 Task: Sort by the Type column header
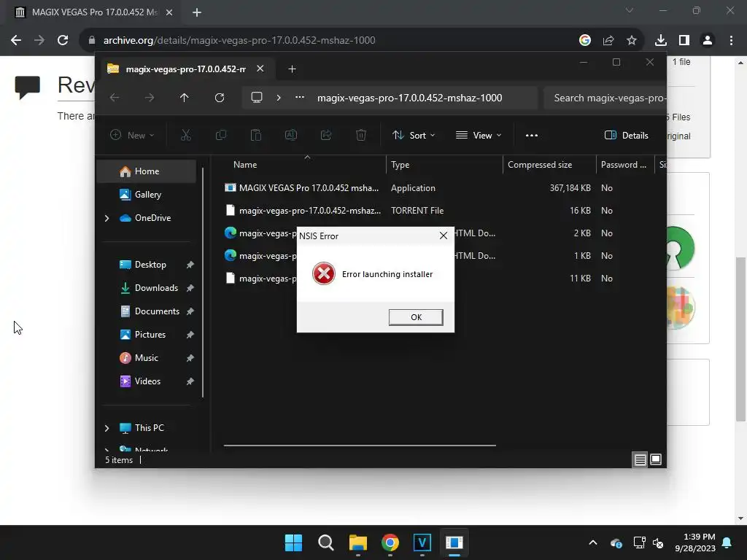[400, 165]
